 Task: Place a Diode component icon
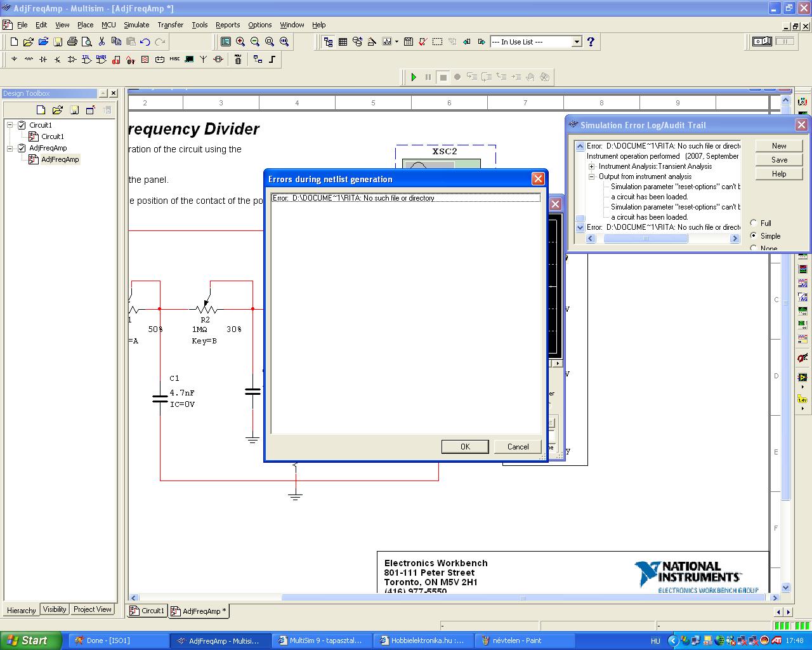(x=43, y=59)
